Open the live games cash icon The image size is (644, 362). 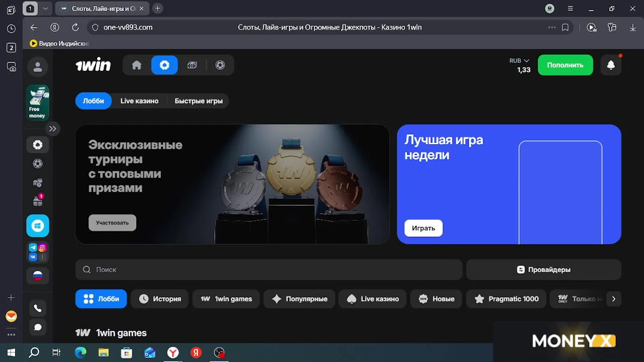[192, 65]
